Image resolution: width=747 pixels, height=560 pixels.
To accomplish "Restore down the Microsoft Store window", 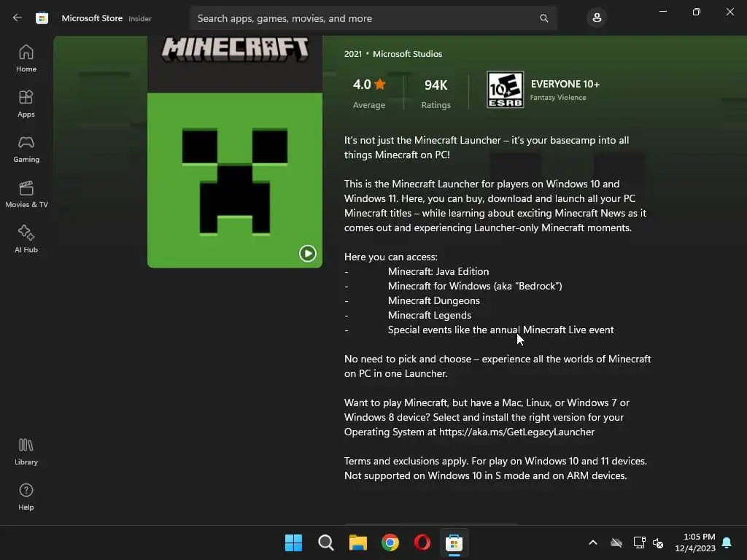I will (696, 12).
